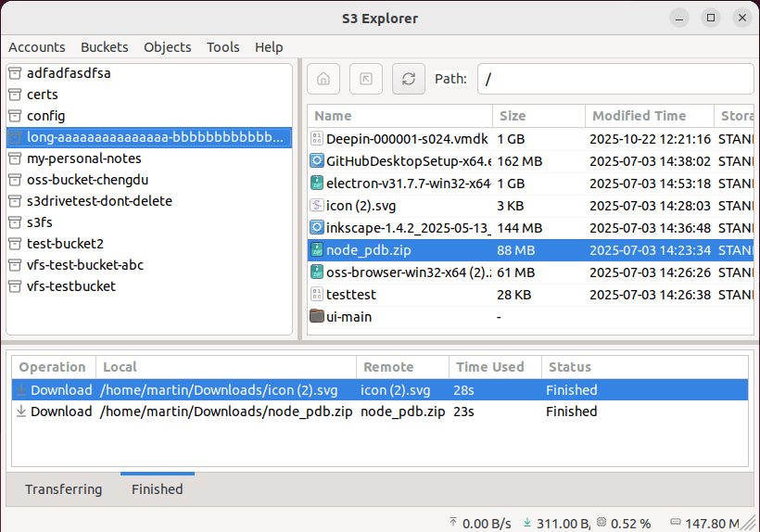Click zip icon of node_pdb.zip row
Viewport: 760px width, 532px height.
point(316,250)
